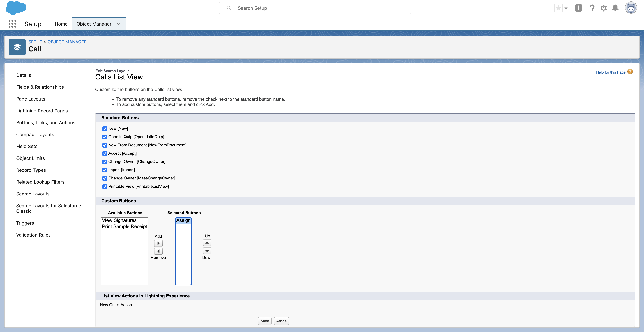
Task: Click the Remove arrow button
Action: coord(158,251)
